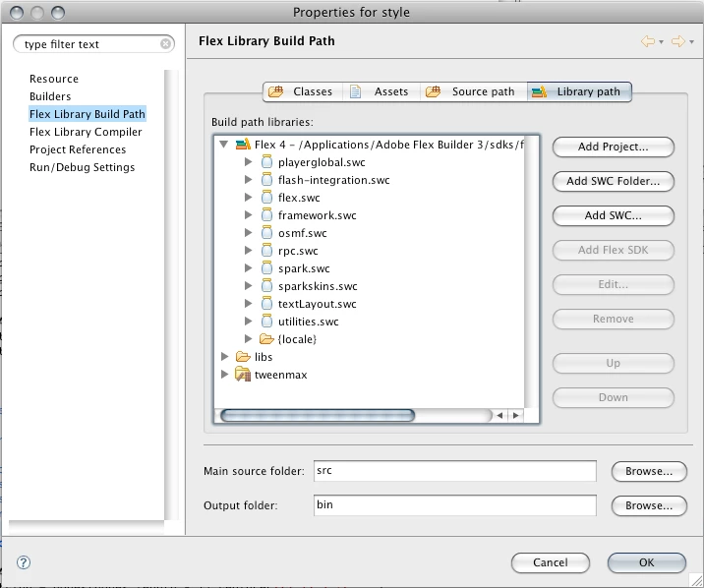Select Flex Library Build Path page
The width and height of the screenshot is (704, 588).
[x=88, y=114]
